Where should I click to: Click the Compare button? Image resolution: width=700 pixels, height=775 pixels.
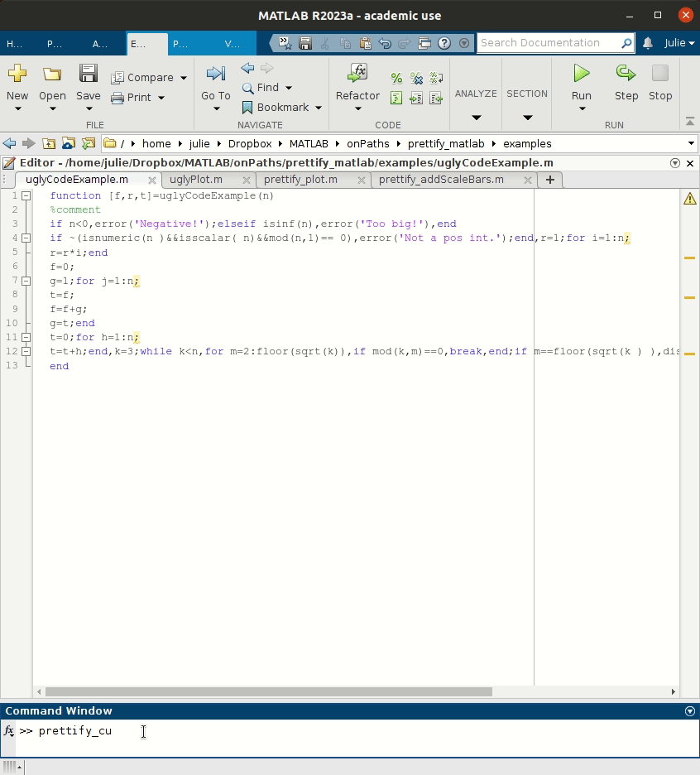pyautogui.click(x=142, y=78)
